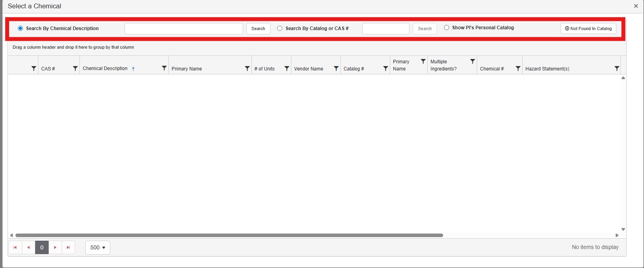
Task: Sort by Primary Name column header
Action: click(187, 69)
